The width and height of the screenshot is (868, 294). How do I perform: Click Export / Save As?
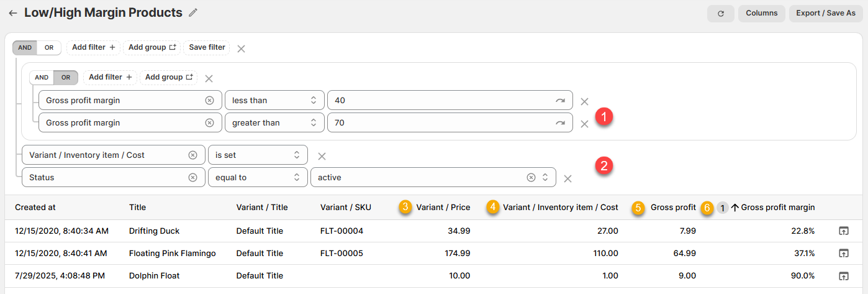click(825, 14)
